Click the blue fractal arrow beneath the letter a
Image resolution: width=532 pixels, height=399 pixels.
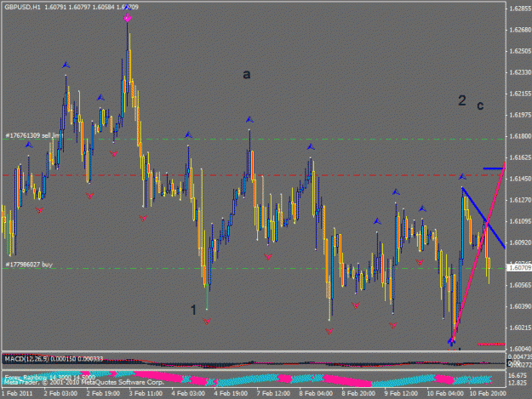coord(249,120)
